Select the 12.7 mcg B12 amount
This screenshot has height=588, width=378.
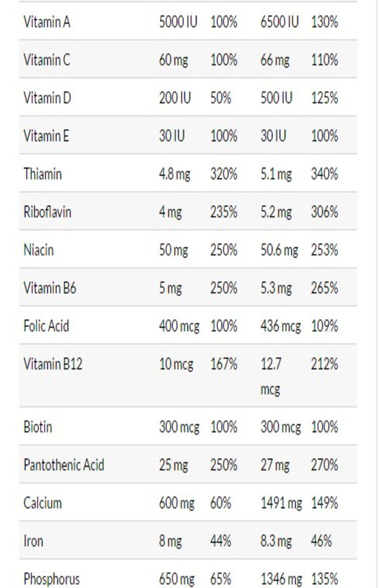[x=271, y=376]
